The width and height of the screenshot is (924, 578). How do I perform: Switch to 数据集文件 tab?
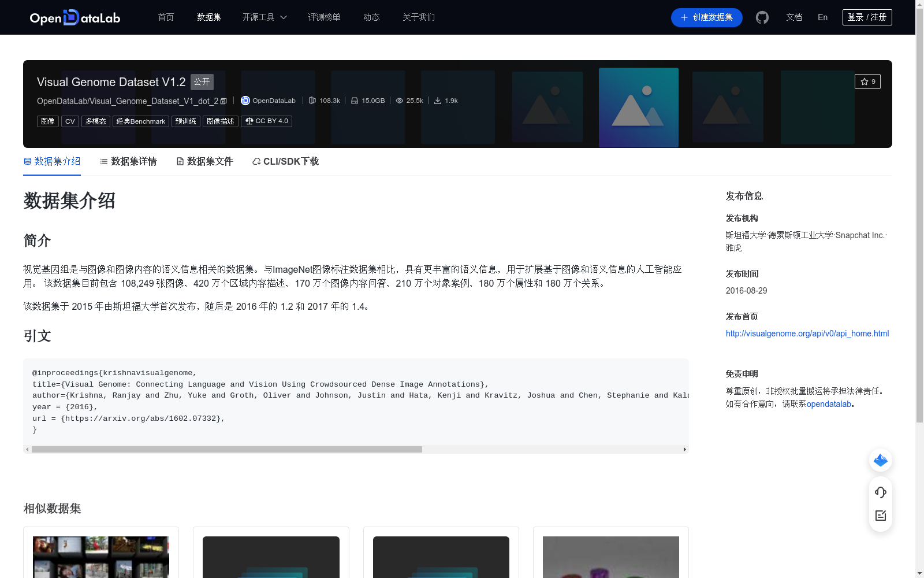pyautogui.click(x=204, y=161)
